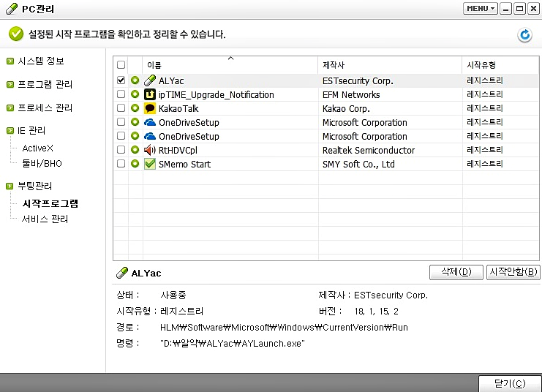Click the refresh icon at top right

tap(524, 35)
